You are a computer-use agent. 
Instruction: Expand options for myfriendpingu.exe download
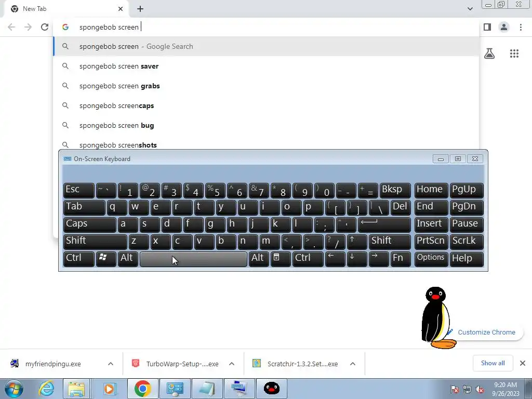tap(111, 364)
